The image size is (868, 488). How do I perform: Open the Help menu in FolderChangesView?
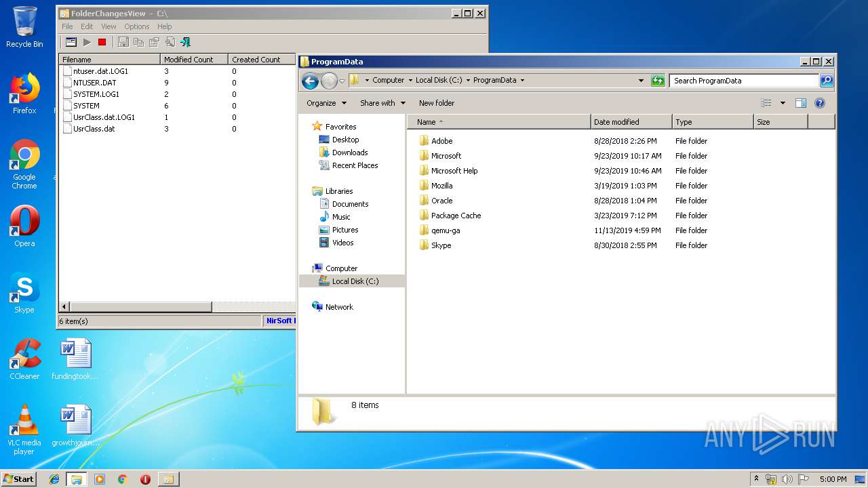164,26
